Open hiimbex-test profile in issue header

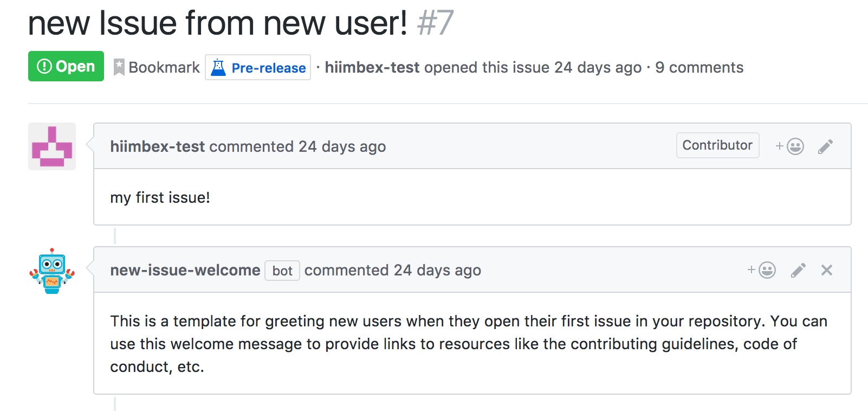[x=372, y=67]
